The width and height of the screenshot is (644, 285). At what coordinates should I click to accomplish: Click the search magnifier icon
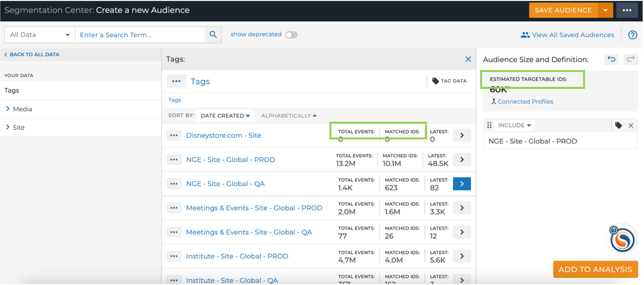(213, 35)
